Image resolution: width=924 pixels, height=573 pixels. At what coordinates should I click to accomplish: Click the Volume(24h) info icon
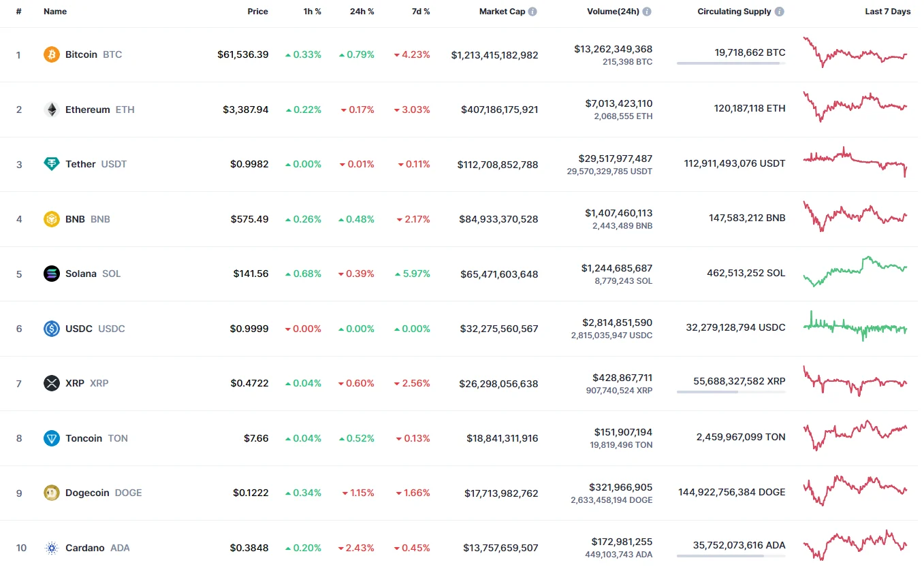click(x=647, y=12)
